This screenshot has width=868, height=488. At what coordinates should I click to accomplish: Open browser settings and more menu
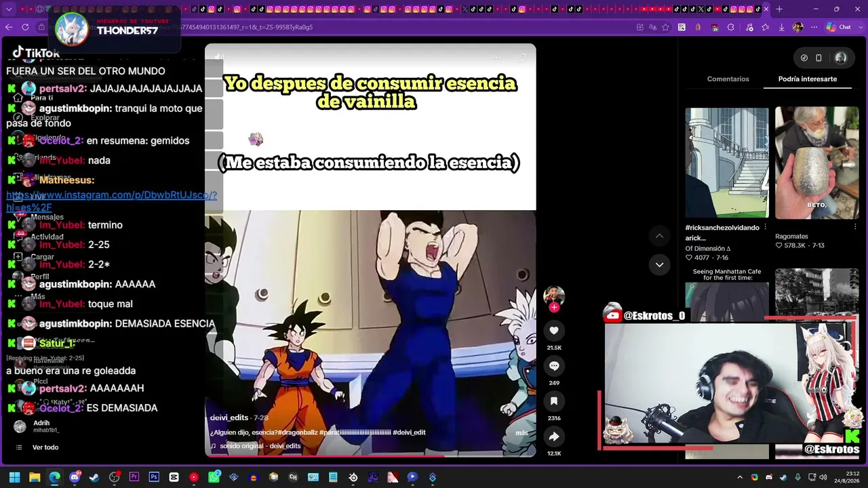click(x=814, y=27)
